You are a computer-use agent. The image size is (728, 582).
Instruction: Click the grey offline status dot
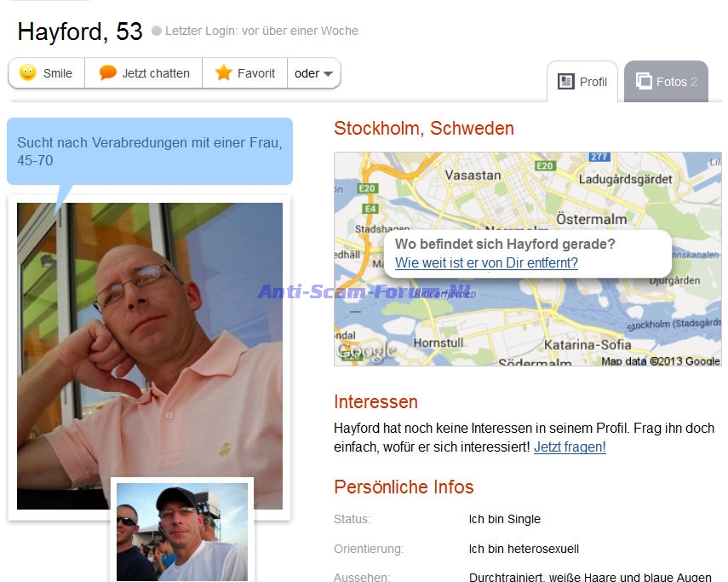[157, 31]
